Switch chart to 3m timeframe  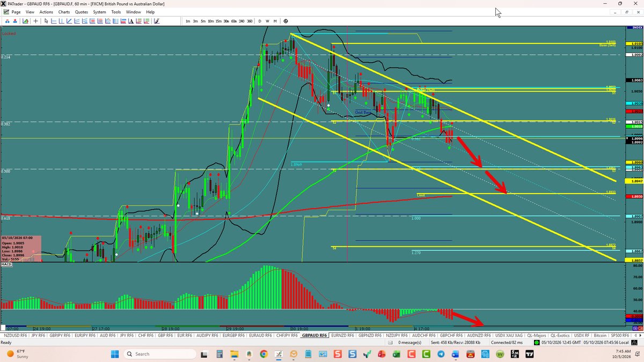click(x=195, y=21)
